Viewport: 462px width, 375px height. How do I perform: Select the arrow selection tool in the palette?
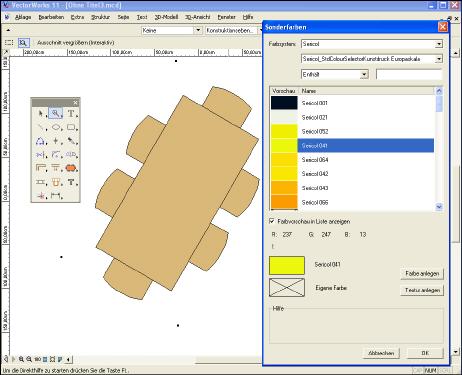40,114
